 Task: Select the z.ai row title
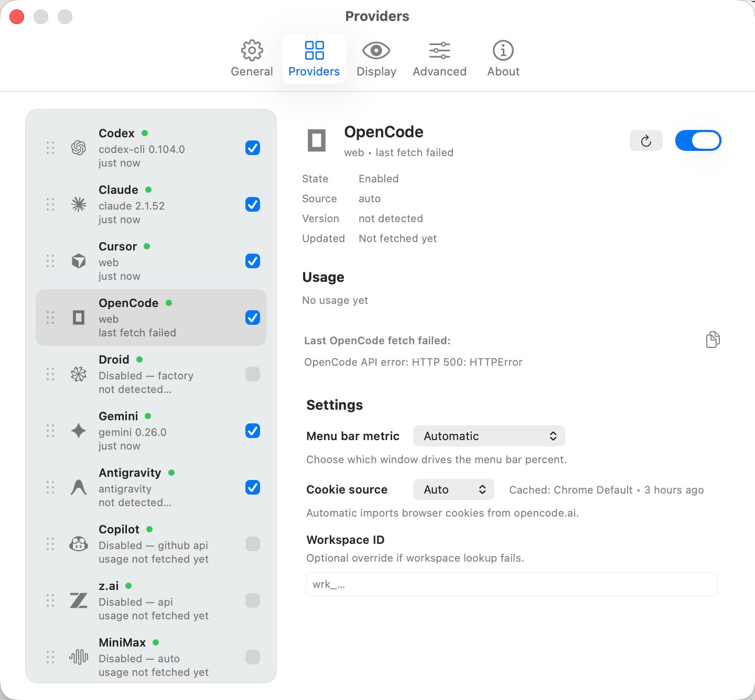click(109, 586)
